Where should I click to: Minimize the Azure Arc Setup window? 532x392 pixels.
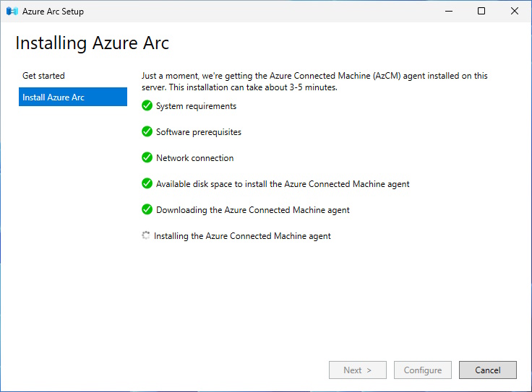click(449, 11)
